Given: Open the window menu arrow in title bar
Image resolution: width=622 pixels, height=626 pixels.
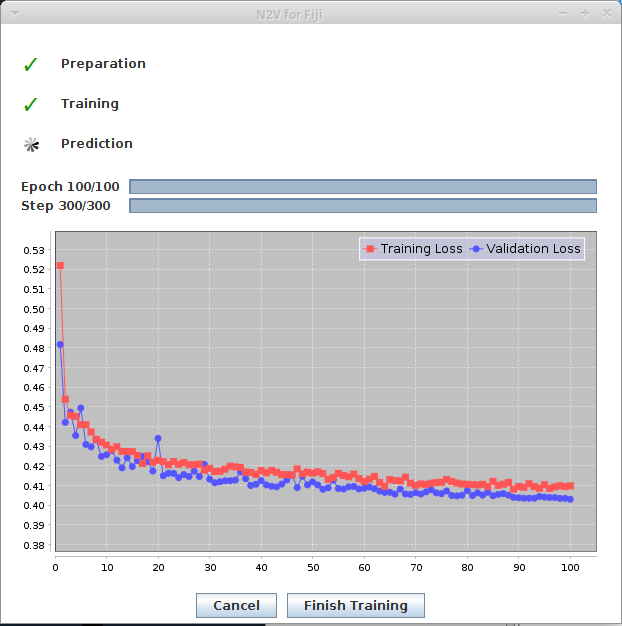Looking at the screenshot, I should [x=15, y=14].
